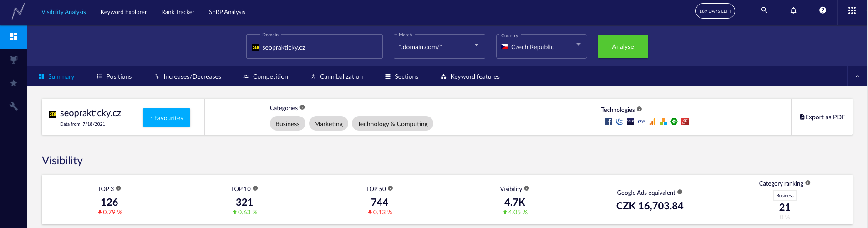This screenshot has width=868, height=228.
Task: Click info icon beside Google Ads equivalent
Action: click(x=680, y=192)
